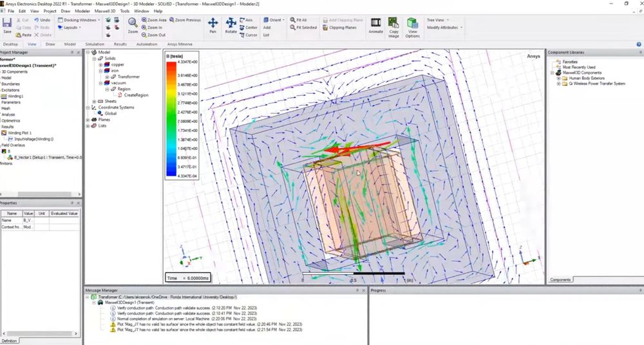Click the Components tab in libraries panel

[560, 280]
